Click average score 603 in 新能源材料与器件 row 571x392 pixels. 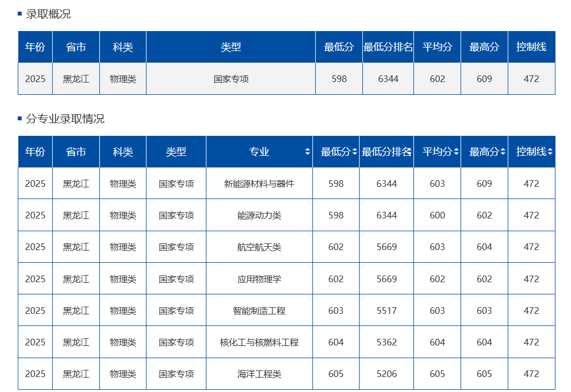click(437, 184)
